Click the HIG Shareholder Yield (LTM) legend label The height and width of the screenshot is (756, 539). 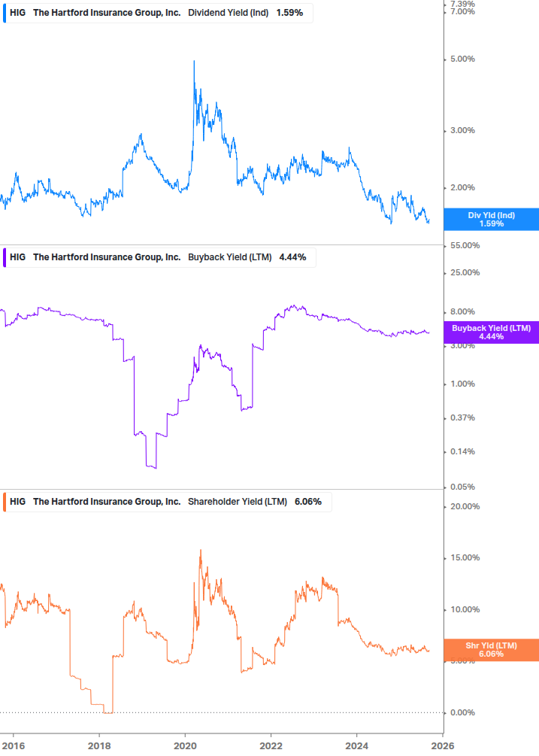click(x=167, y=502)
